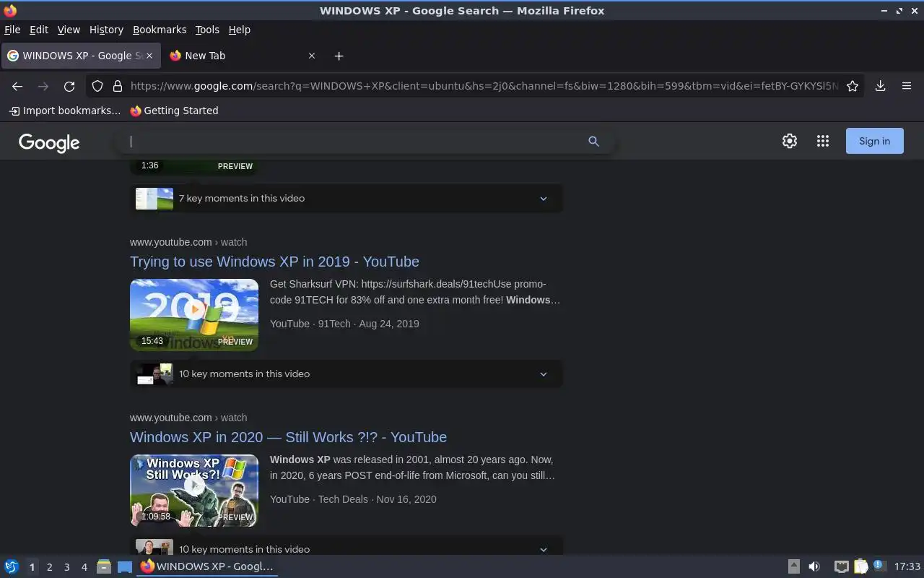Click the forward navigation arrow

[43, 86]
